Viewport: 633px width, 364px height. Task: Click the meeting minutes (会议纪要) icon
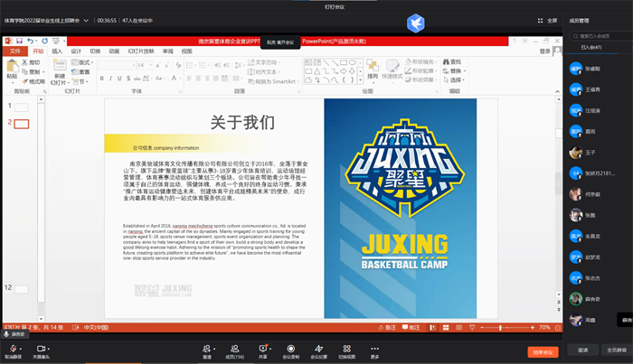click(319, 349)
